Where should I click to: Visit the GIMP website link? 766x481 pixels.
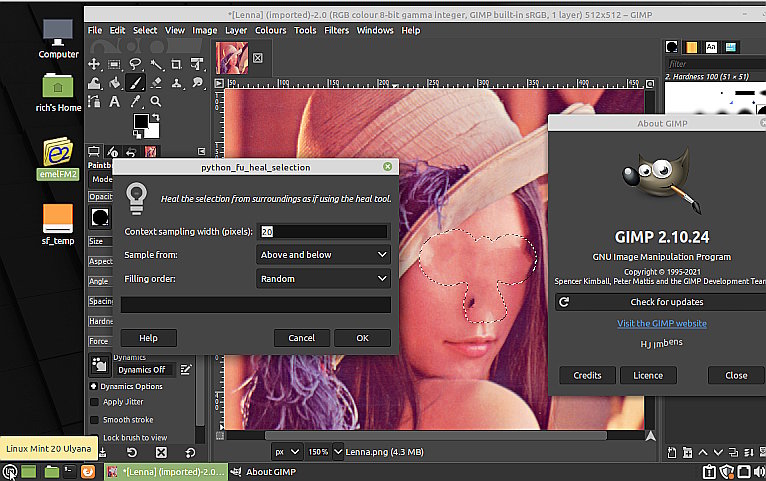pyautogui.click(x=661, y=323)
